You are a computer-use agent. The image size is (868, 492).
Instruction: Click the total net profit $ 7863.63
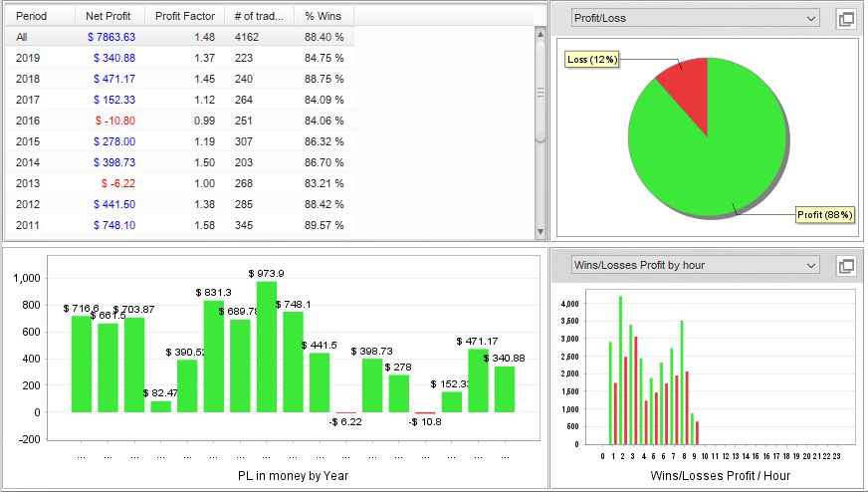[111, 37]
